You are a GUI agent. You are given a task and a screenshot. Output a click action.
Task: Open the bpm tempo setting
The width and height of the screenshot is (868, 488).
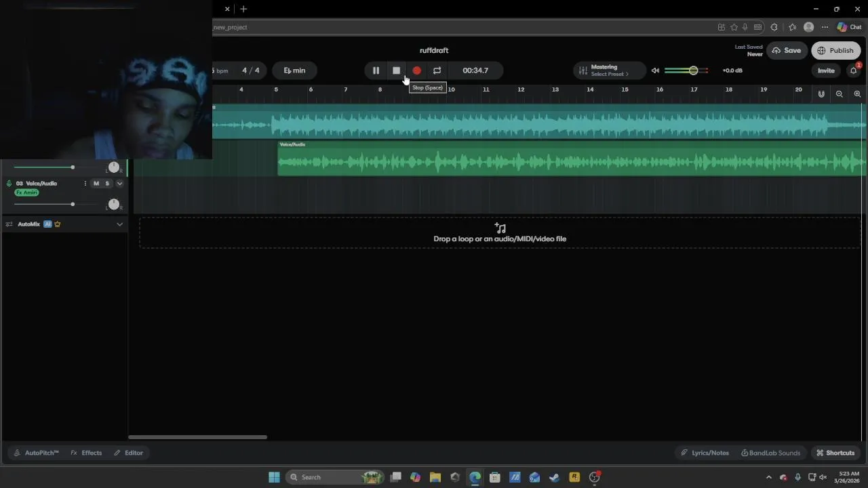pos(220,70)
